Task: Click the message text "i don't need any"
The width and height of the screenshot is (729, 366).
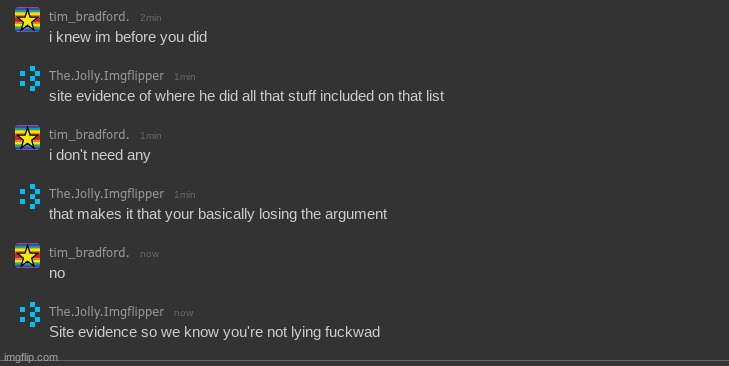Action: pos(99,155)
